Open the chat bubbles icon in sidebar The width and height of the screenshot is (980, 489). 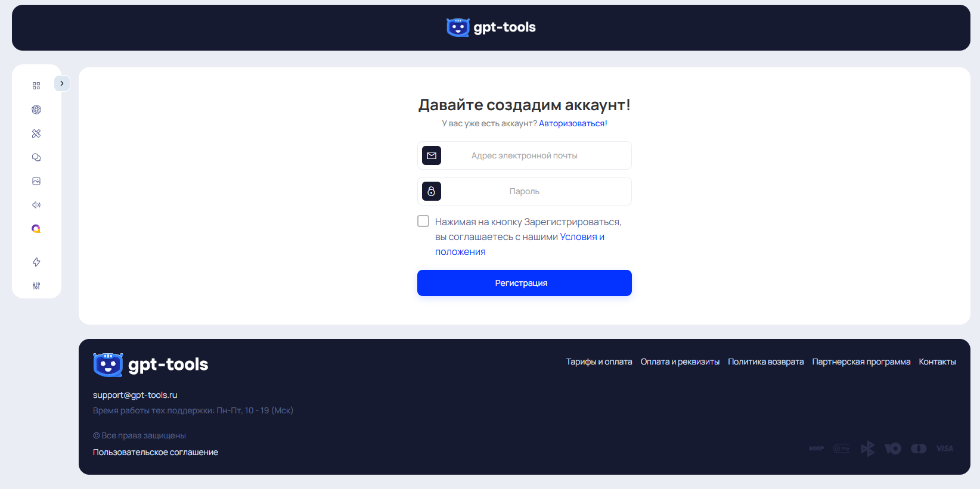[36, 157]
